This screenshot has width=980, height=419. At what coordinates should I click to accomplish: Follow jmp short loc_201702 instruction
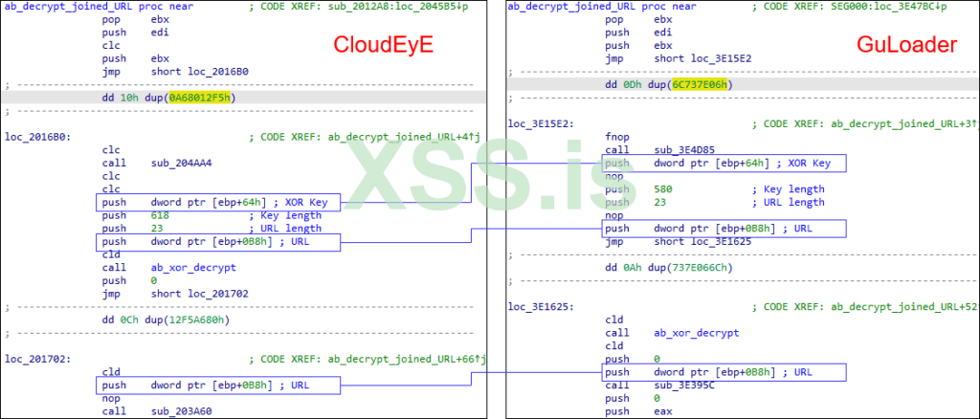pyautogui.click(x=175, y=294)
